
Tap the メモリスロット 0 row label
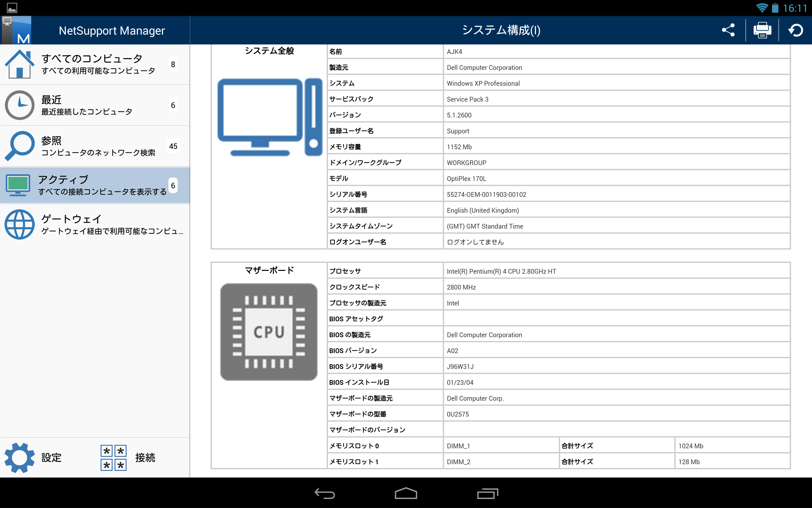354,446
